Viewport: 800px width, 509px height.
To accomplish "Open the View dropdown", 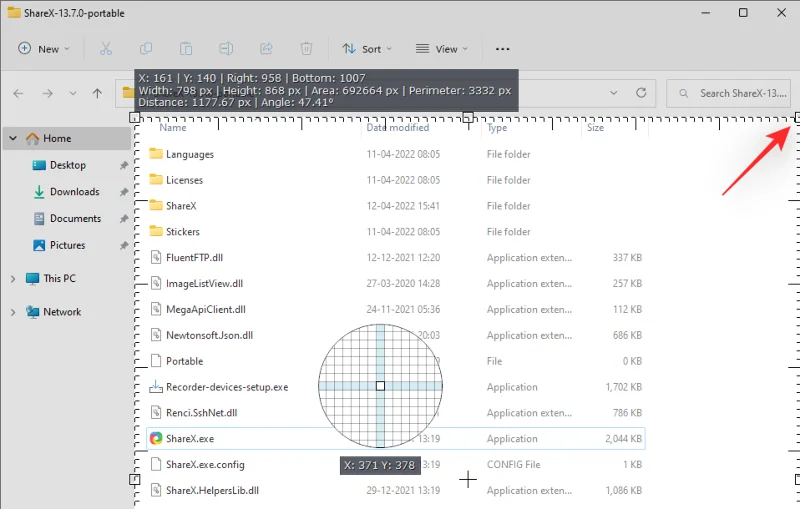I will coord(441,49).
